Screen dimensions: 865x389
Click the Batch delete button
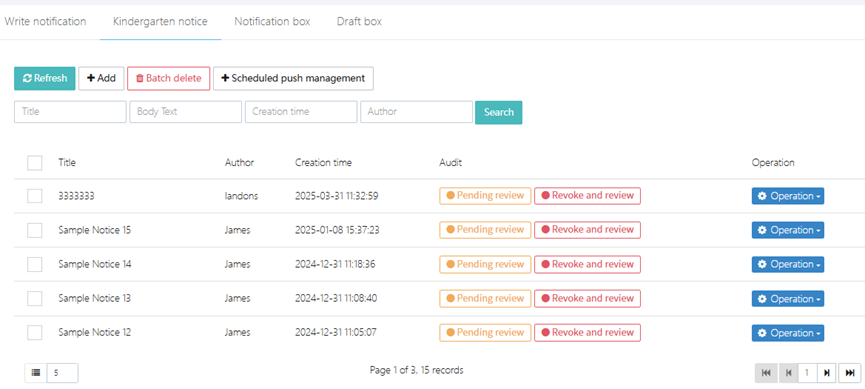click(168, 78)
